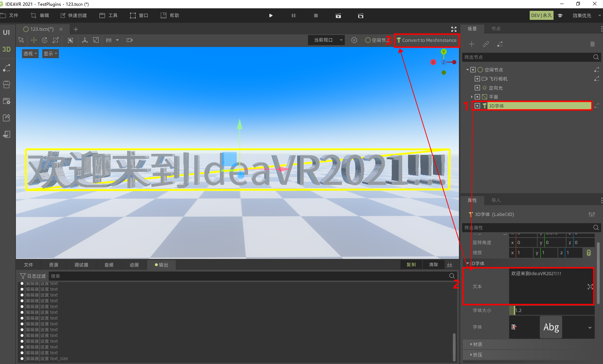Open the 调试器 bottom tab
Screen dimensions: 603x364
pos(81,265)
